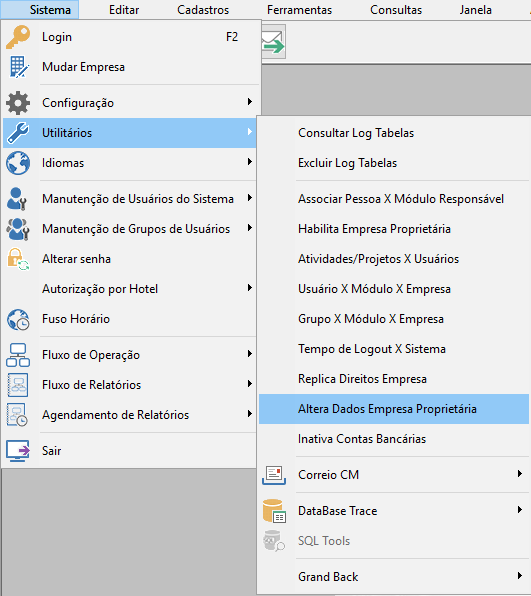Click the Manutenção de Grupos de Usuários group icon
Screen dimensions: 531x596
(17, 229)
